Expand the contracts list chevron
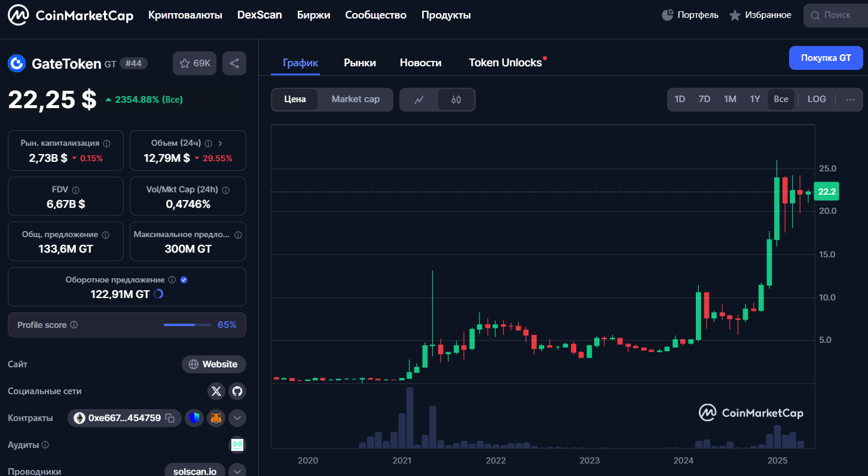Screen dimensions: 868x476 point(237,418)
